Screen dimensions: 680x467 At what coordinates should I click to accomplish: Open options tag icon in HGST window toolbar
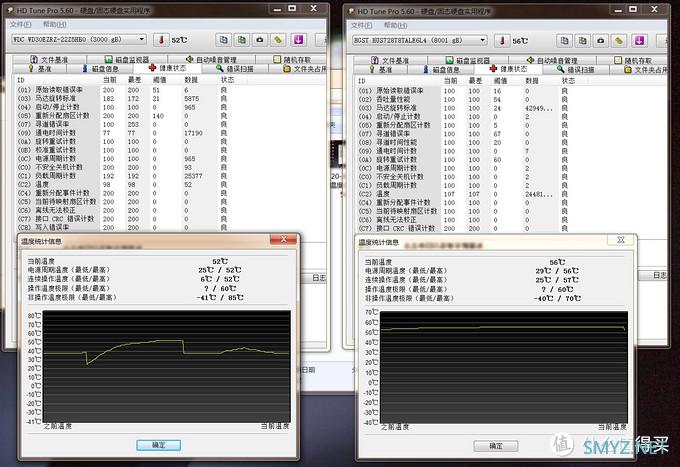pos(619,41)
